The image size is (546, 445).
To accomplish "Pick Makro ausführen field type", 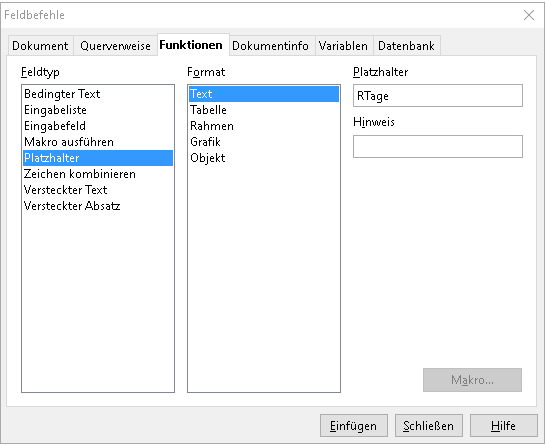I will [98, 142].
